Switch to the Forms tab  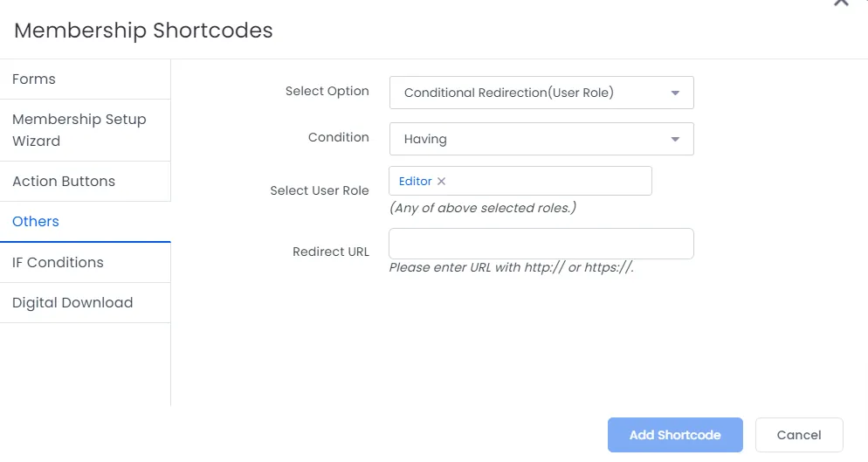(86, 79)
